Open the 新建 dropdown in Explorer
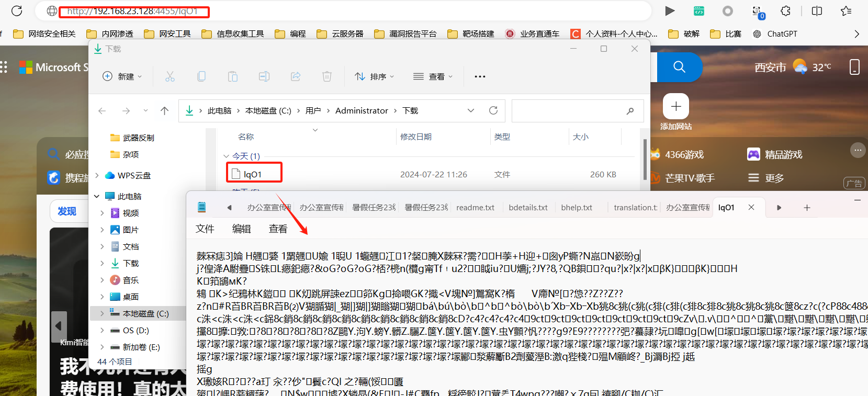868x396 pixels. pos(122,76)
